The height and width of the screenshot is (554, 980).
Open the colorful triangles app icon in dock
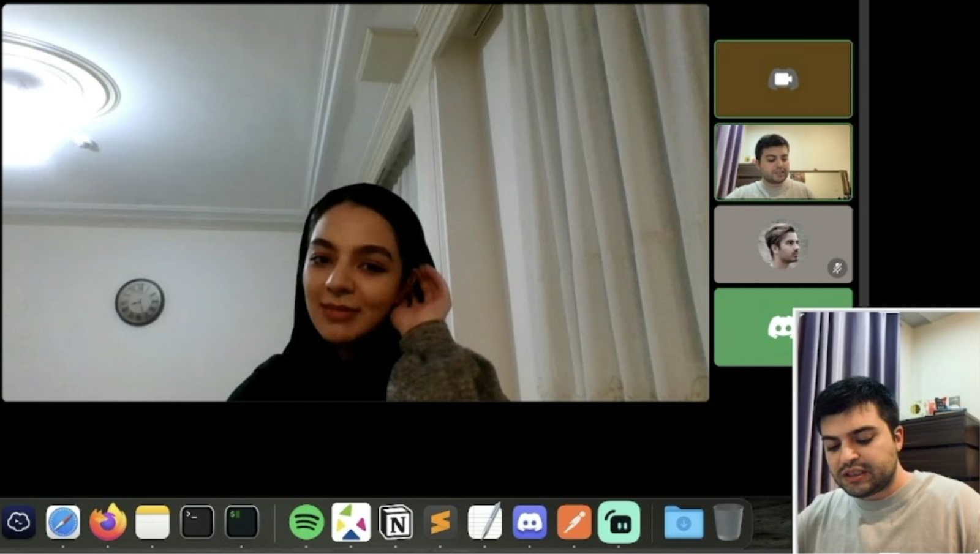351,522
